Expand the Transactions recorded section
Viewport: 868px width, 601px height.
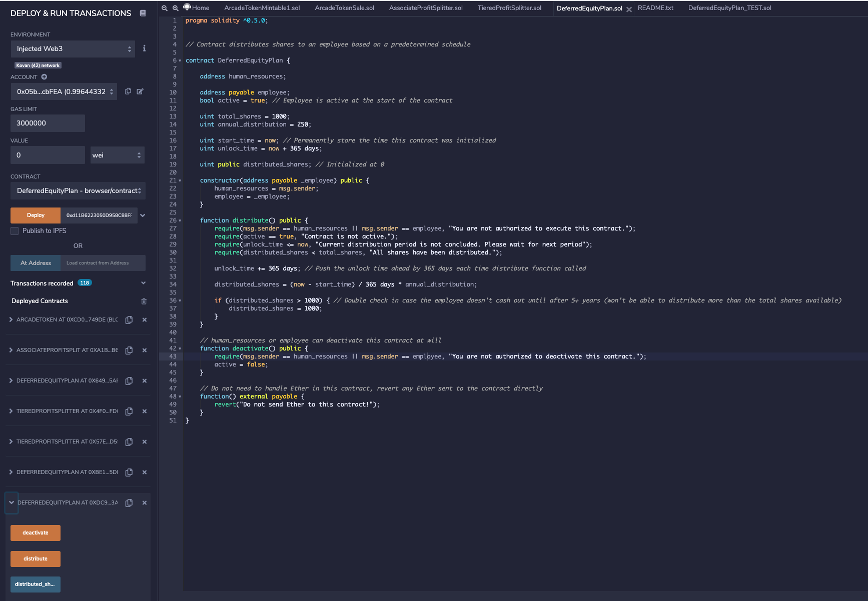point(144,283)
